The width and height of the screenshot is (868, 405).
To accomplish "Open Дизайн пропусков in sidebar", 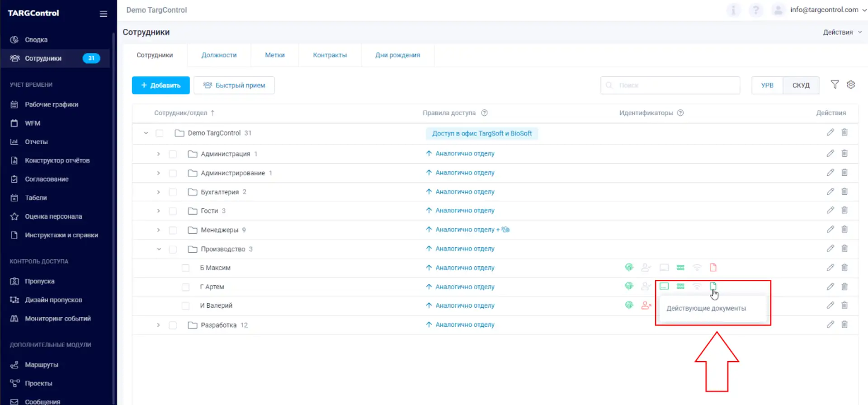I will click(53, 300).
